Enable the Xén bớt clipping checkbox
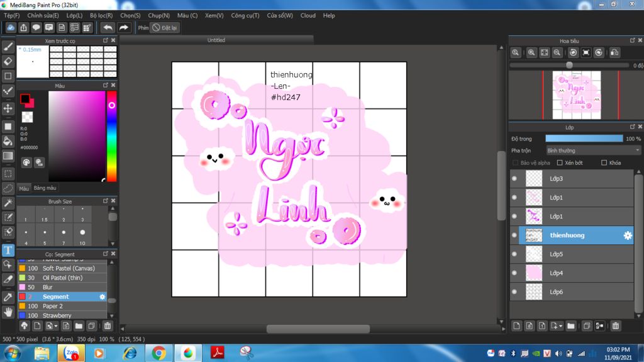The image size is (644, 362). click(x=559, y=163)
